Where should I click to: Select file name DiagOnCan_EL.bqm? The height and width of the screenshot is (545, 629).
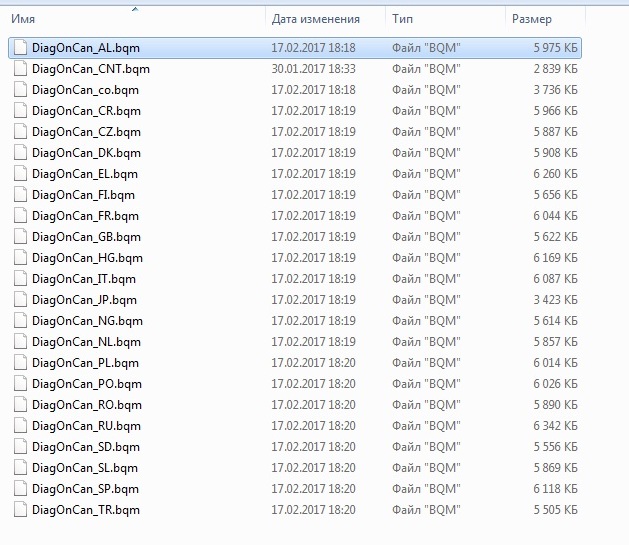pyautogui.click(x=85, y=174)
